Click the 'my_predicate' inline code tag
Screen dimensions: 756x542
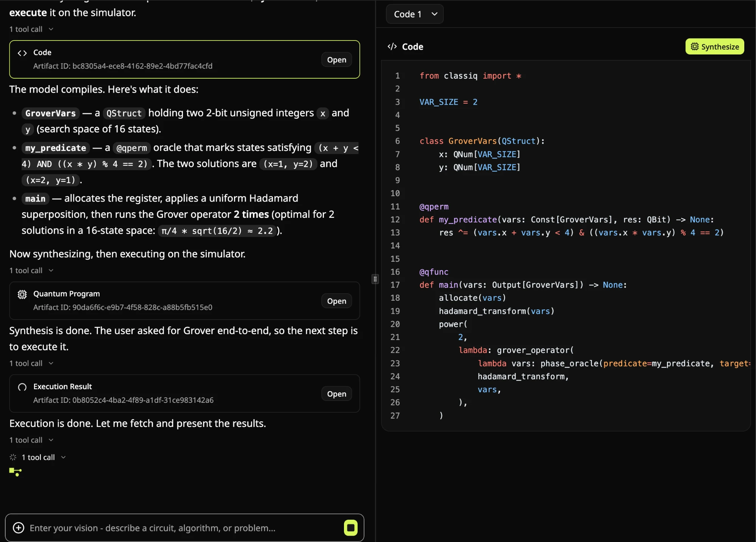pos(56,148)
